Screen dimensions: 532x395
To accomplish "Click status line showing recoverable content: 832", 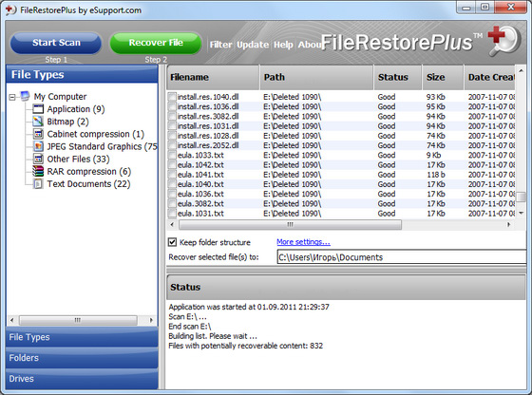I will pos(246,346).
